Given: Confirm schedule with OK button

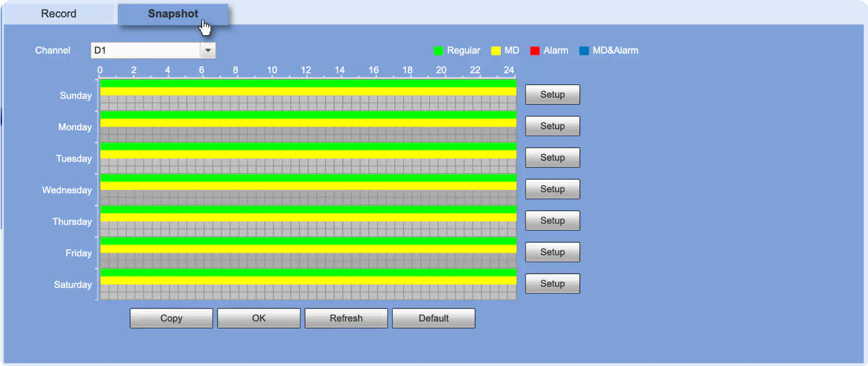Looking at the screenshot, I should [x=259, y=318].
